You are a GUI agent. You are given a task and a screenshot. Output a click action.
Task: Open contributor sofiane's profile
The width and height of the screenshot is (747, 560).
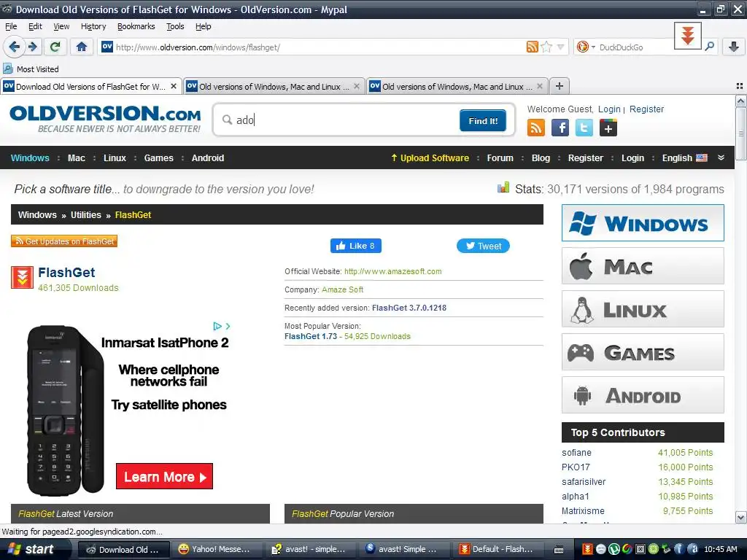576,452
